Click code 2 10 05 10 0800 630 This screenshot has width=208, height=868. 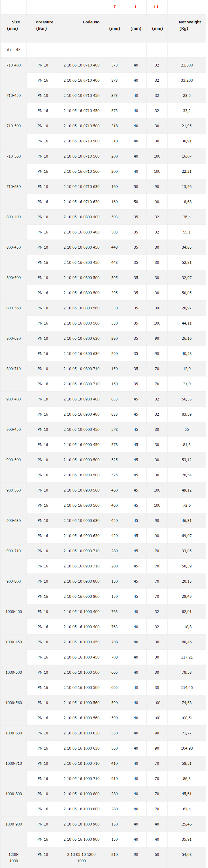click(x=81, y=338)
